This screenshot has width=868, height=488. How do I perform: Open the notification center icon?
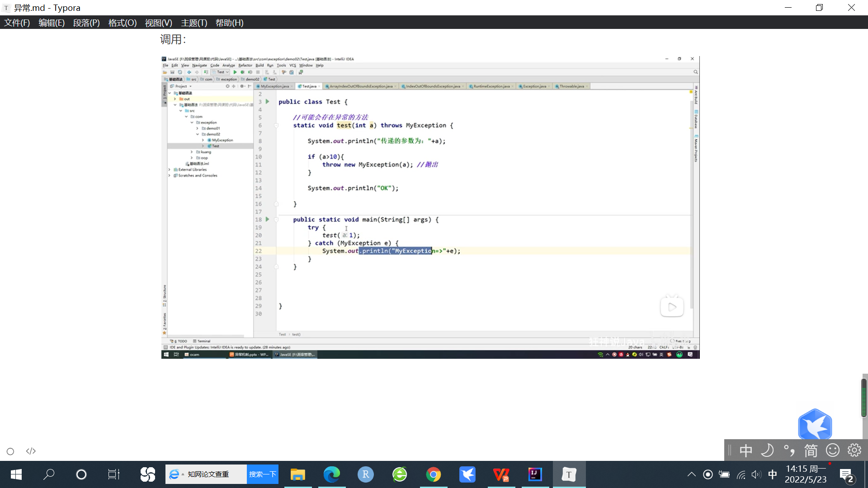click(846, 475)
